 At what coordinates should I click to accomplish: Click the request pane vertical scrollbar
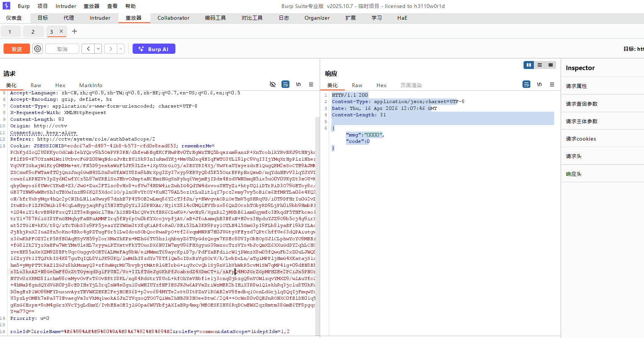coord(317,225)
